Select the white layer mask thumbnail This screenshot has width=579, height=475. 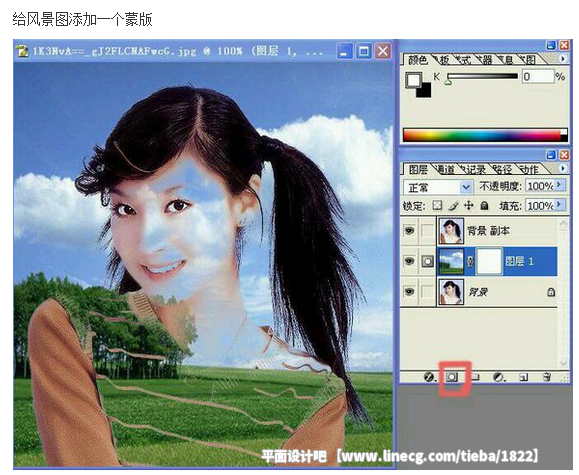pyautogui.click(x=489, y=262)
